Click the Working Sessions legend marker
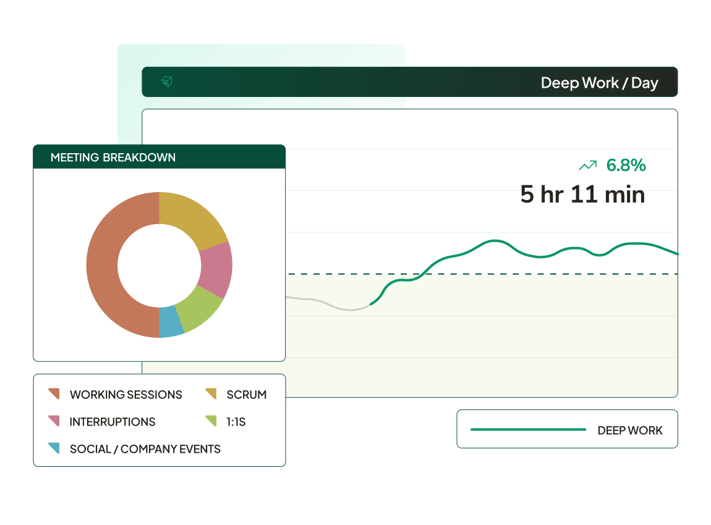Viewport: 711px width, 525px height. [x=54, y=394]
